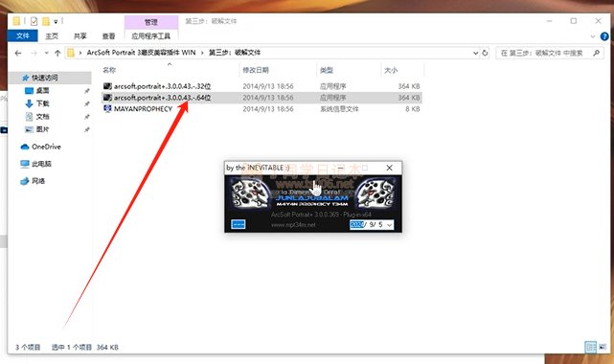Switch to large icons view in status bar
This screenshot has height=364, width=614.
tap(603, 347)
